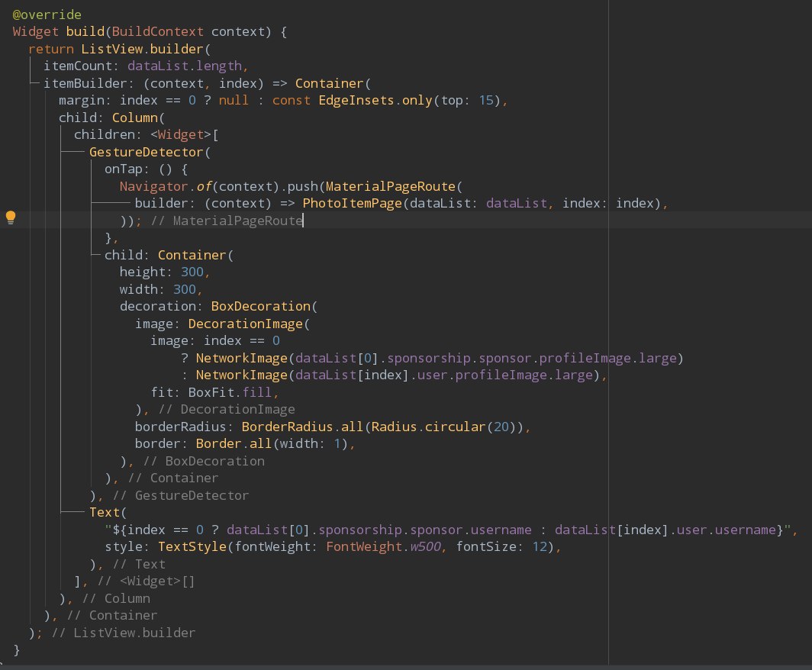Click MaterialPageRoute in the push call
Screen dimensions: 812x670
[391, 186]
